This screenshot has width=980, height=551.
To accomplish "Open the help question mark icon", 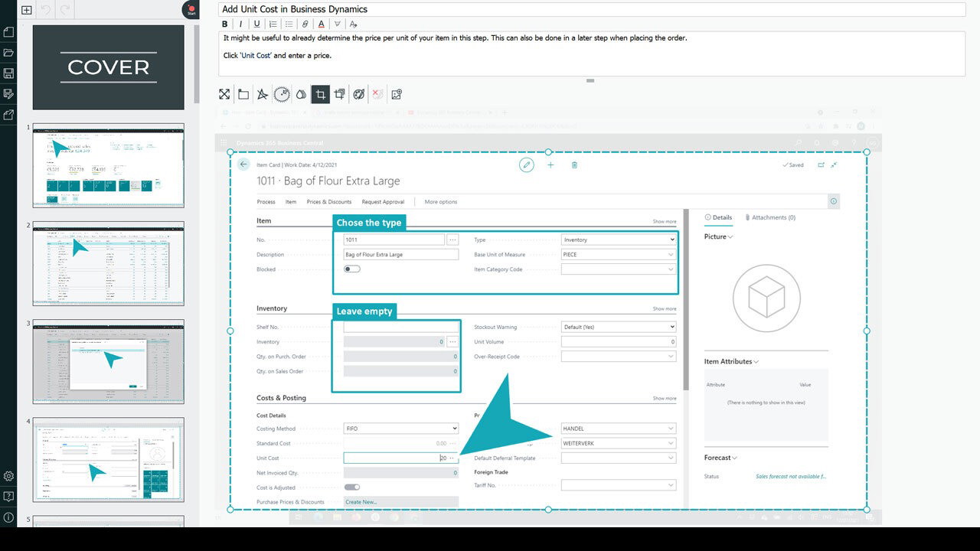I will [x=8, y=497].
